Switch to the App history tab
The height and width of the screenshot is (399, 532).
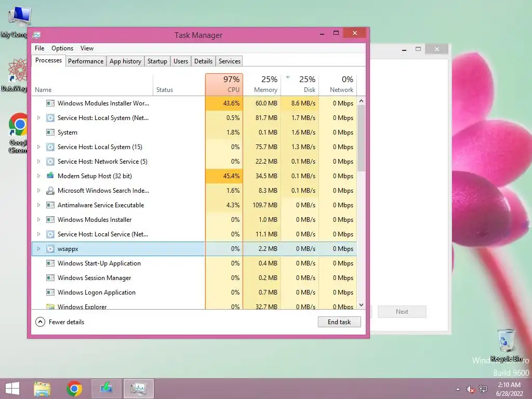point(125,61)
